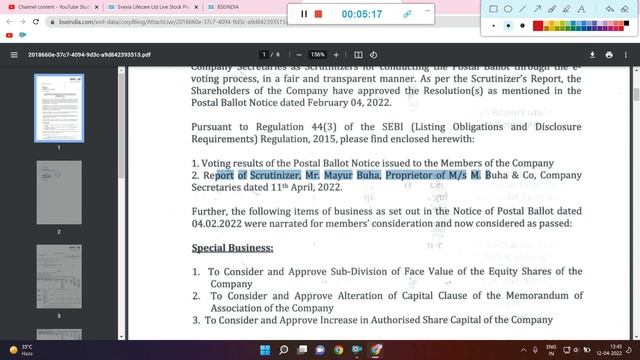Pick the large red color swatch

[x=538, y=26]
